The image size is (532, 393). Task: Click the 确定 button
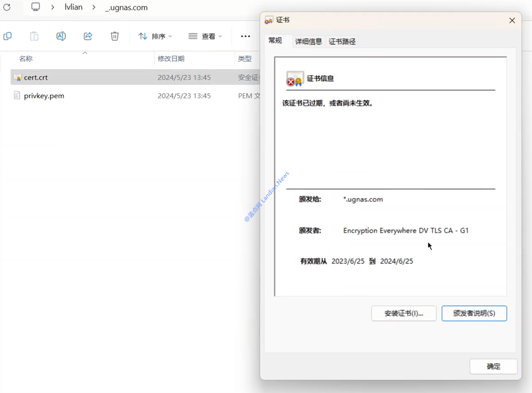click(x=494, y=366)
